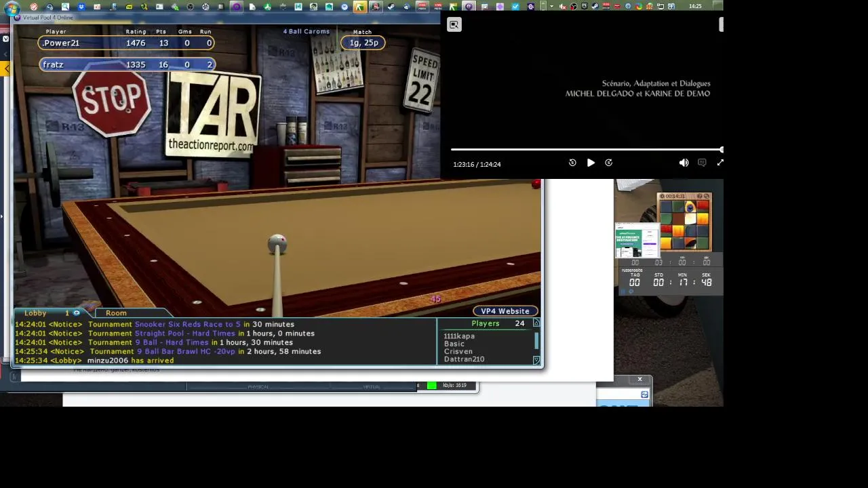Mute the video player volume
The height and width of the screenshot is (488, 868).
684,163
